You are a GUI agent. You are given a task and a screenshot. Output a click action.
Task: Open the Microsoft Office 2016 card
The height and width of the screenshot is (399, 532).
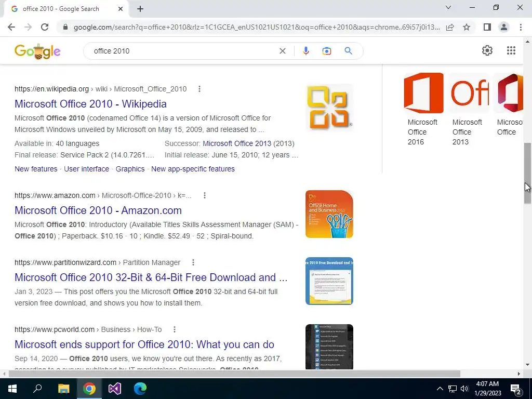point(423,109)
